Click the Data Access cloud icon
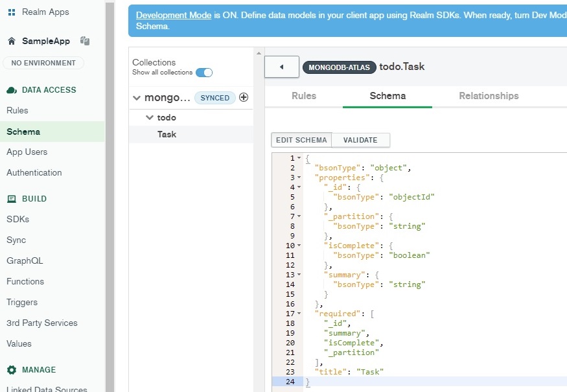 [12, 90]
